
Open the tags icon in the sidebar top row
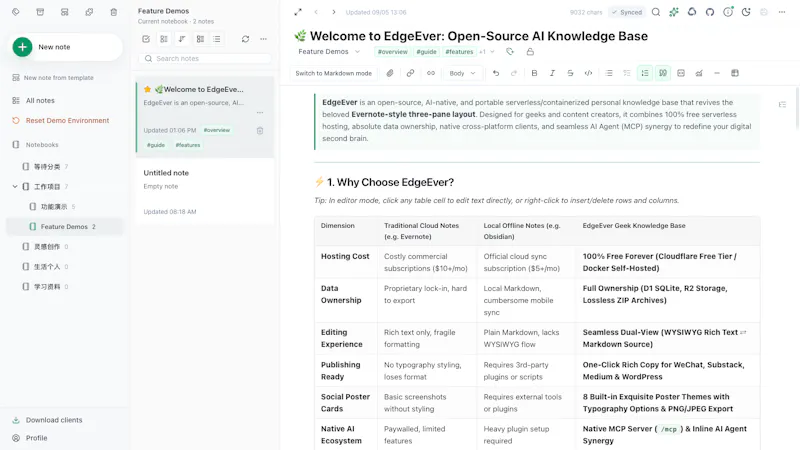pos(16,12)
